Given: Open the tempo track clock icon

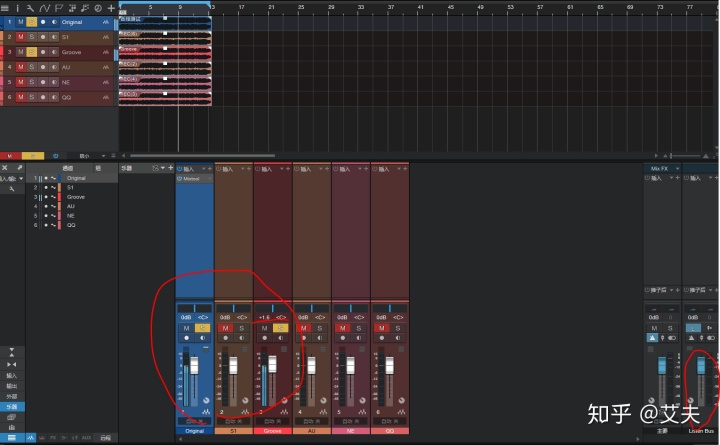Looking at the screenshot, I should [98, 8].
